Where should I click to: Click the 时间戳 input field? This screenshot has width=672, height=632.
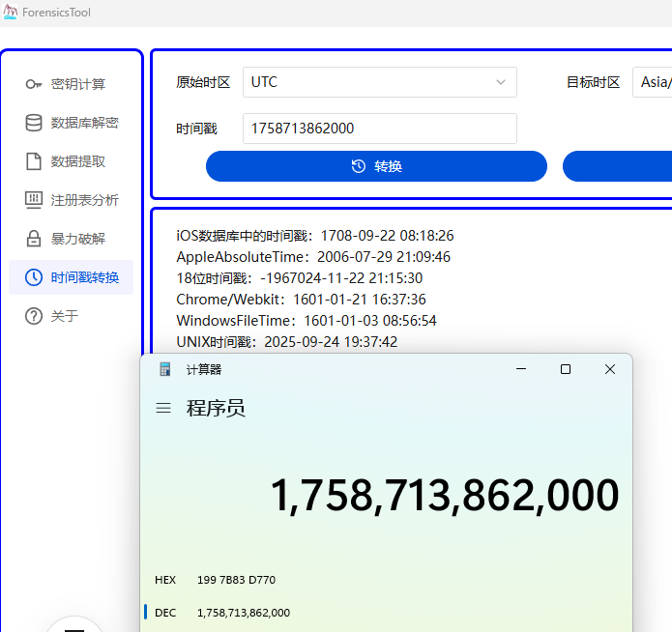pos(380,129)
